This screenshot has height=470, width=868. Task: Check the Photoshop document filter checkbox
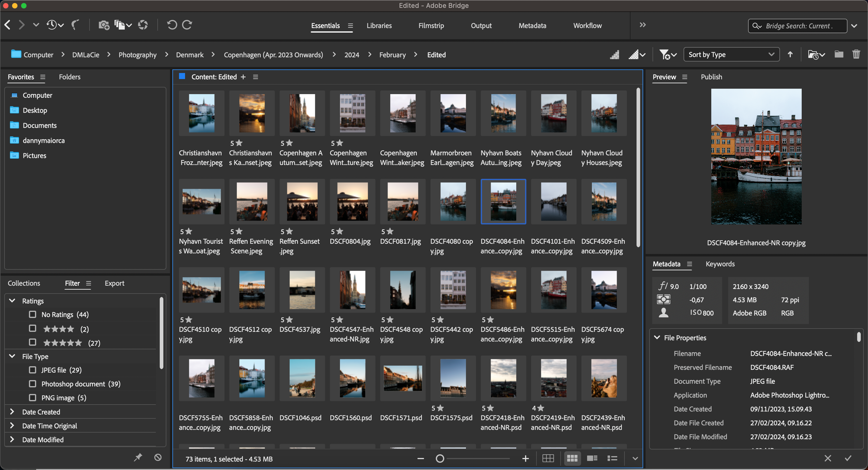(32, 384)
